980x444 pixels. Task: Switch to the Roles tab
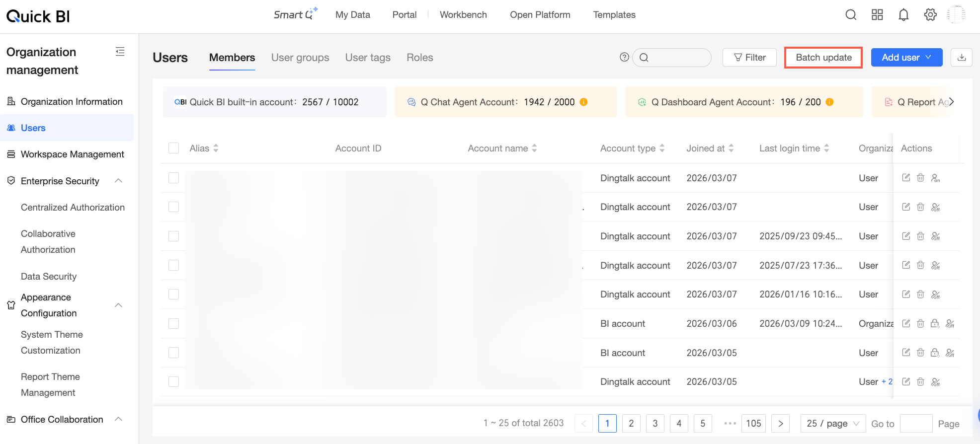click(420, 58)
